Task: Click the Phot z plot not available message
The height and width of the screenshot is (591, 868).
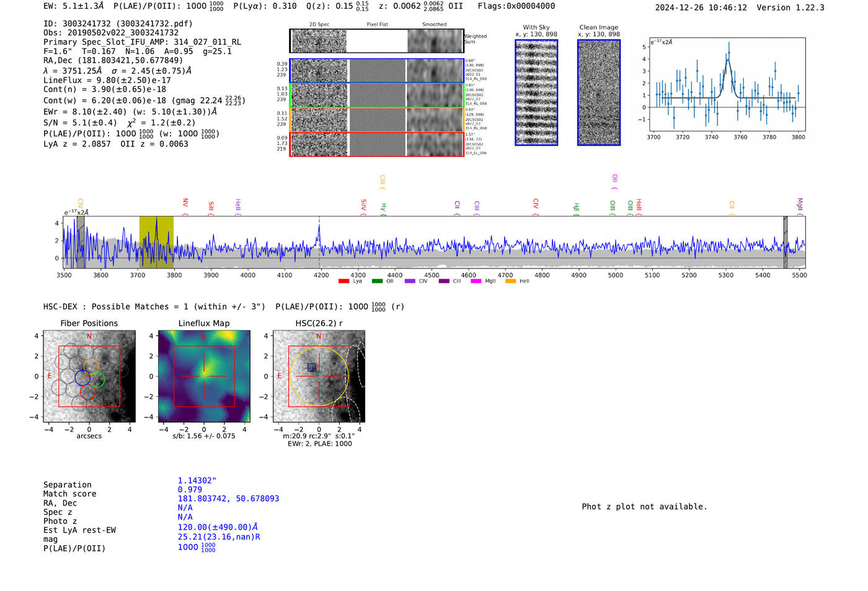Action: 644,507
